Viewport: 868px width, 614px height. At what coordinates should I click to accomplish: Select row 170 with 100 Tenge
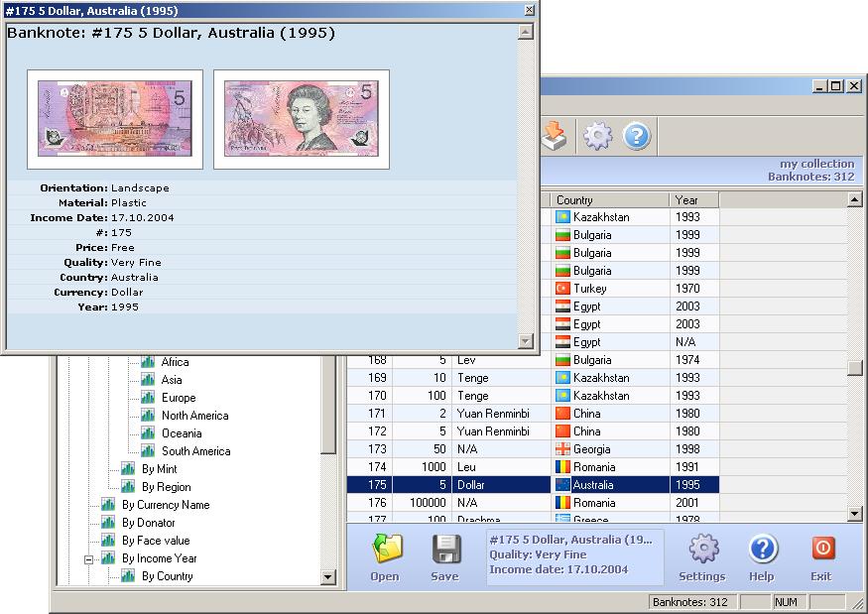click(x=533, y=396)
